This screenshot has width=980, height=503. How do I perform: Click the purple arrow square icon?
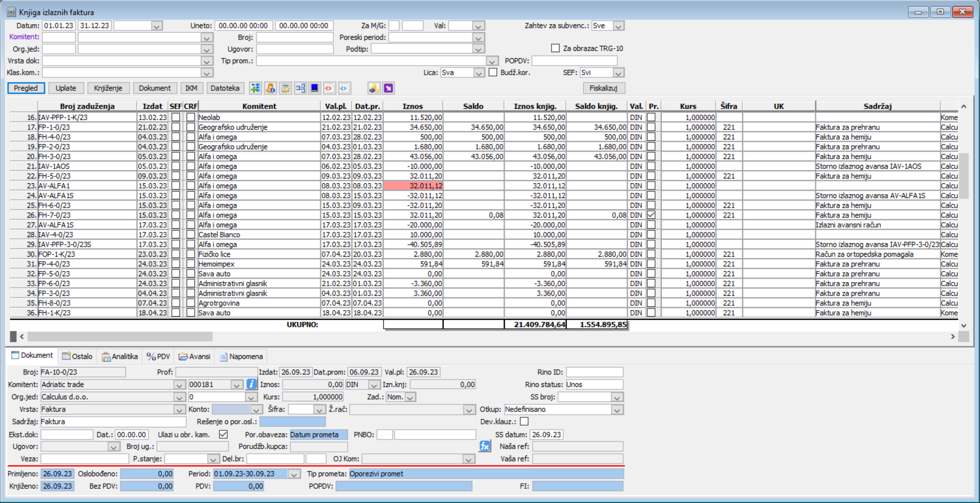(388, 88)
